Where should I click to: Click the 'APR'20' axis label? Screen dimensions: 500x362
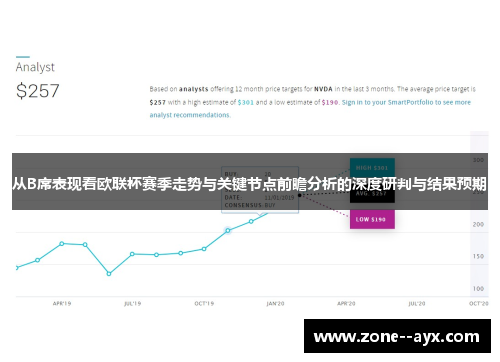pos(346,304)
